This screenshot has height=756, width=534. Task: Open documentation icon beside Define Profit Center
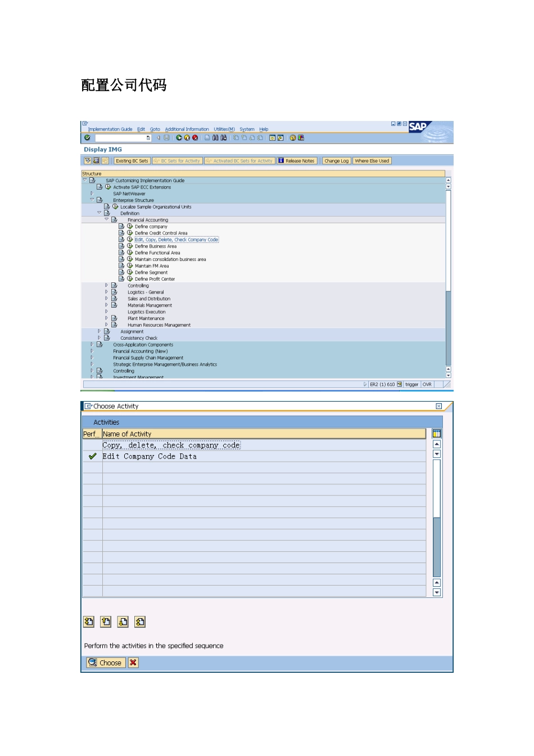[x=121, y=279]
